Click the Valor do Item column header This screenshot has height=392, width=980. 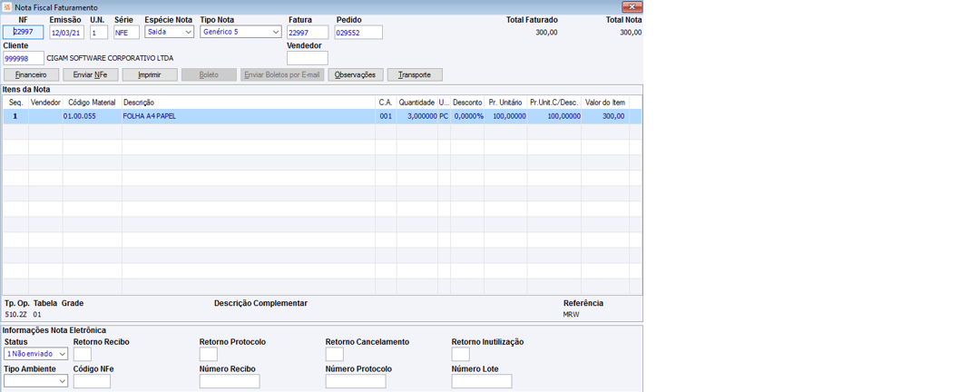coord(605,102)
